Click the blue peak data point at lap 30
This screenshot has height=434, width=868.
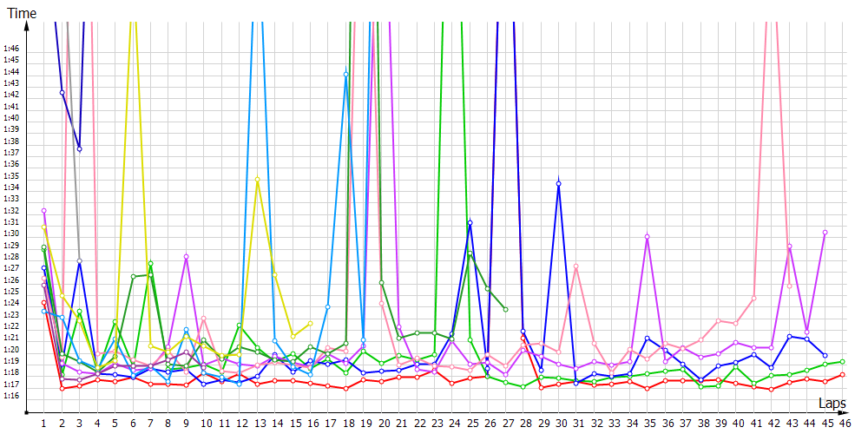coord(559,184)
